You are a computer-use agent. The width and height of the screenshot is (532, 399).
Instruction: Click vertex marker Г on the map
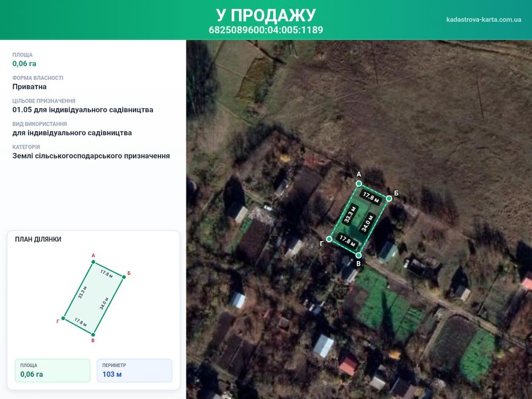pos(329,239)
